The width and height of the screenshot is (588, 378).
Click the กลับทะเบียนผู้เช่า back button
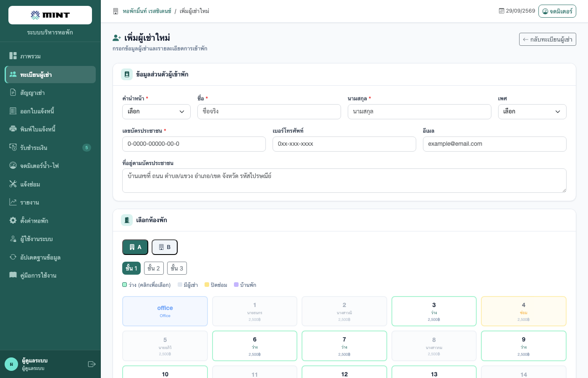(x=548, y=39)
